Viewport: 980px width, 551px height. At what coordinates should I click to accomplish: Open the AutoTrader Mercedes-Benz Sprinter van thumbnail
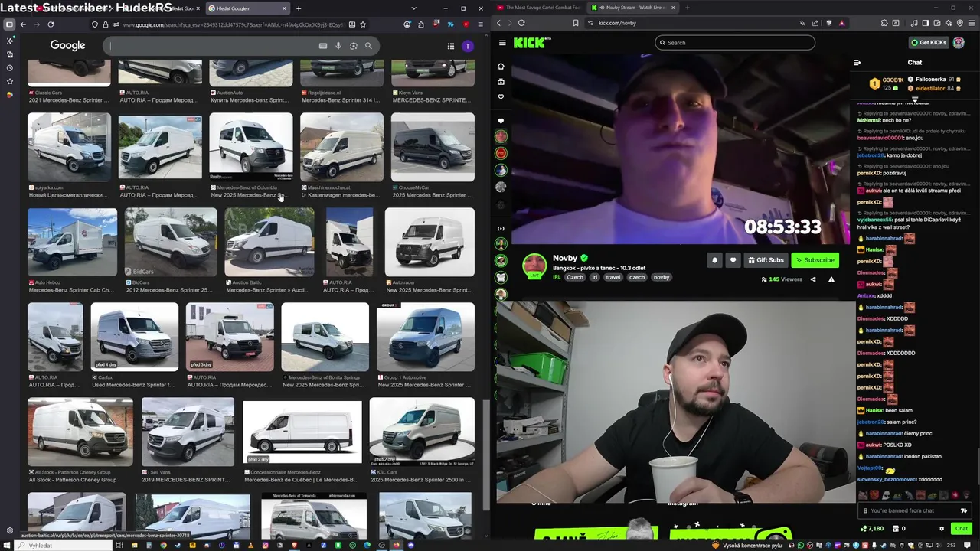[x=430, y=242]
